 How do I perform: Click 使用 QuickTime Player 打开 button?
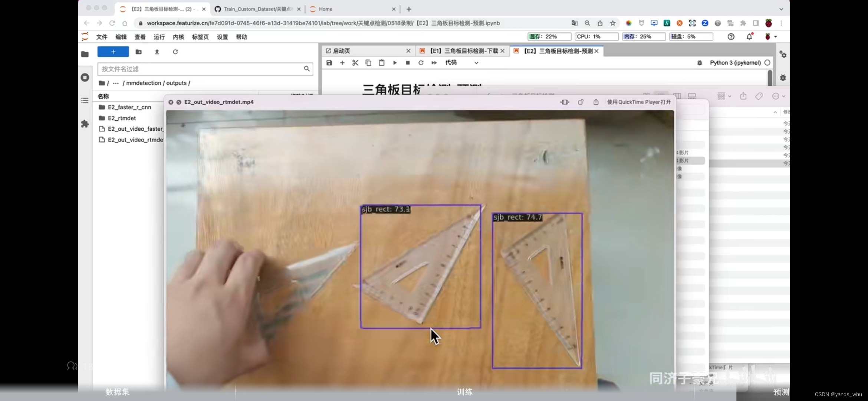639,102
